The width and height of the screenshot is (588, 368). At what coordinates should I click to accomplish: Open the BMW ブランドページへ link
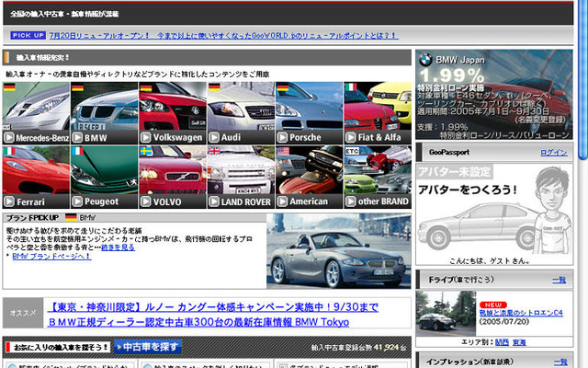(x=51, y=256)
